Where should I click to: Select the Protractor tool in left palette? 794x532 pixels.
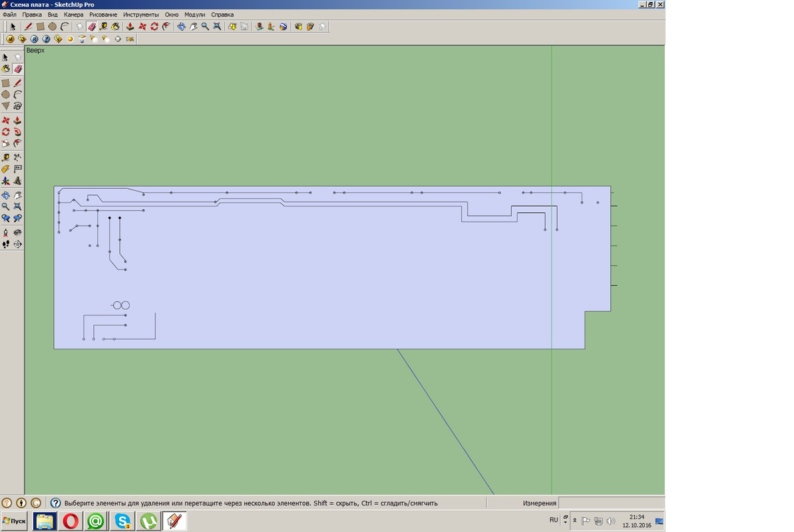[x=5, y=170]
